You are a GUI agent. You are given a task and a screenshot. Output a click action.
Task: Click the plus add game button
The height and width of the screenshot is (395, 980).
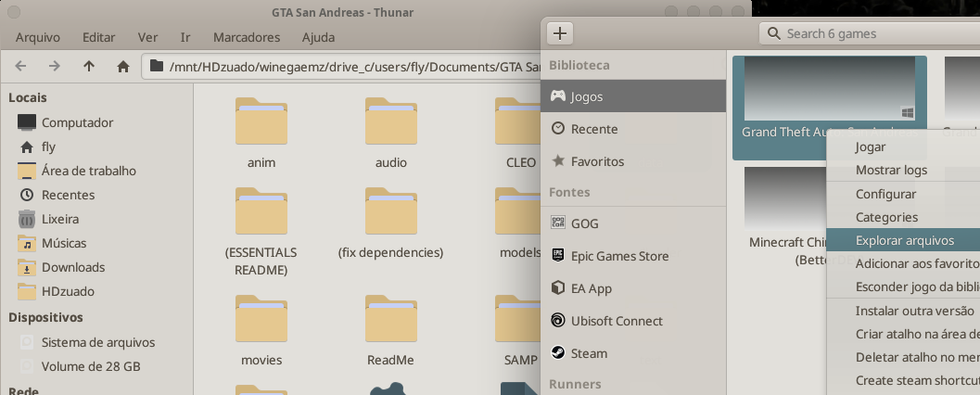pos(561,33)
